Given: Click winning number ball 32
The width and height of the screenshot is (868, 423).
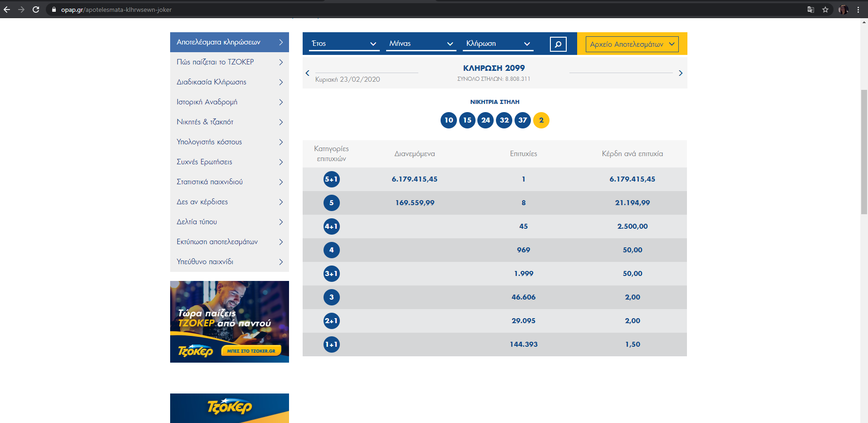Looking at the screenshot, I should (504, 120).
